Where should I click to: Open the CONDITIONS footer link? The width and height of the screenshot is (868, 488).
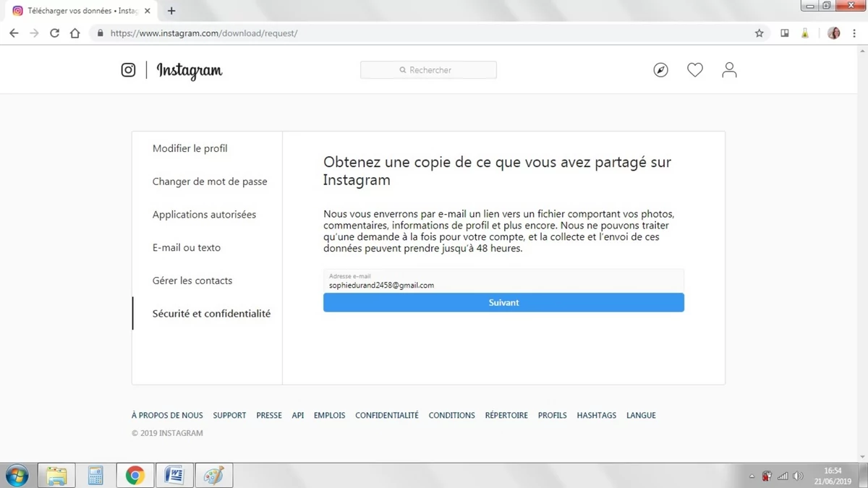[452, 416]
